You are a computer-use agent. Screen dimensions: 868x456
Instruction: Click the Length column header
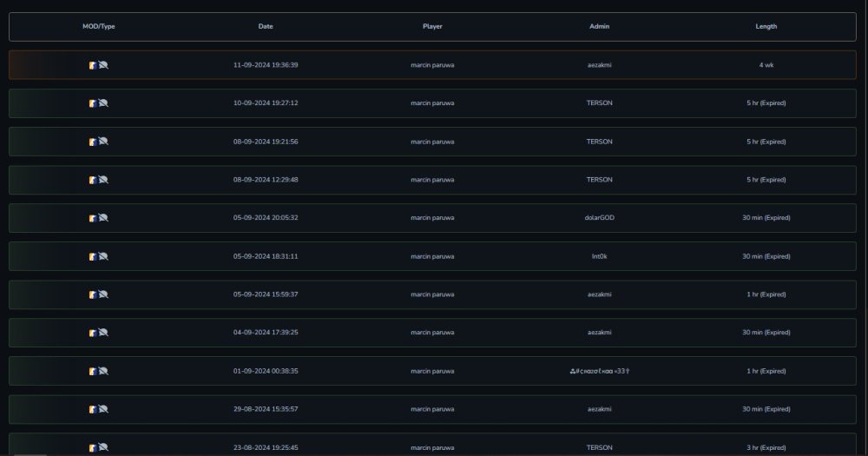[x=766, y=26]
